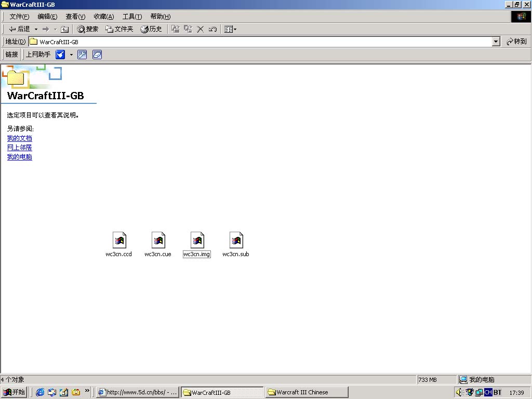Click the 17:39 system clock
Viewport: 532px width, 399px height.
pos(517,393)
